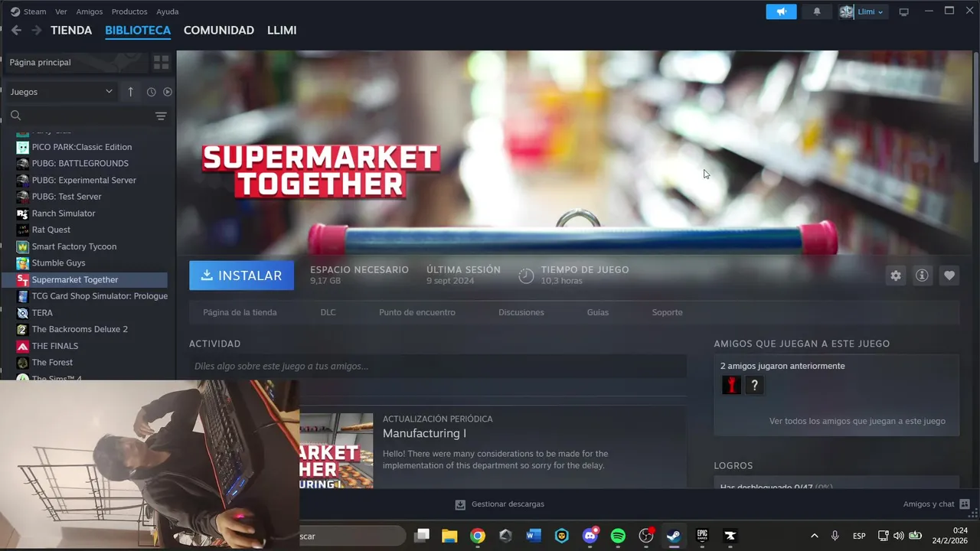This screenshot has height=551, width=980.
Task: Switch library to grid collections view
Action: click(x=161, y=62)
